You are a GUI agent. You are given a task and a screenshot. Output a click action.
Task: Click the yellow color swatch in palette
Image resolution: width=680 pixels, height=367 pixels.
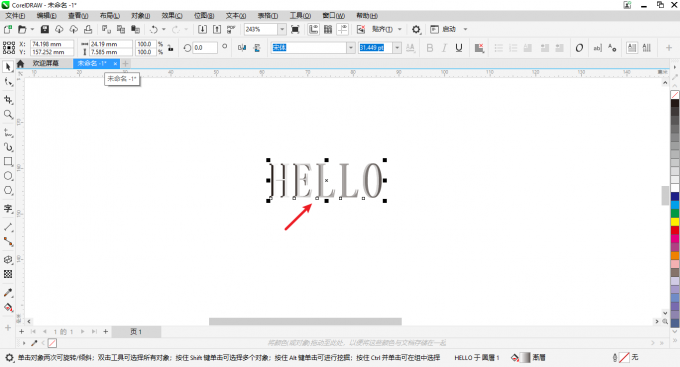point(675,222)
